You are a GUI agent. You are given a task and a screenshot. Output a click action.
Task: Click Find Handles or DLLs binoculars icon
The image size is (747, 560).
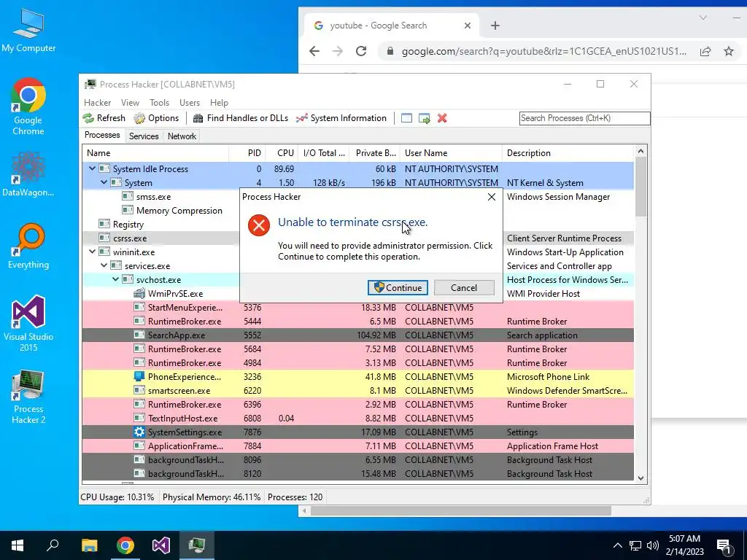pyautogui.click(x=198, y=118)
